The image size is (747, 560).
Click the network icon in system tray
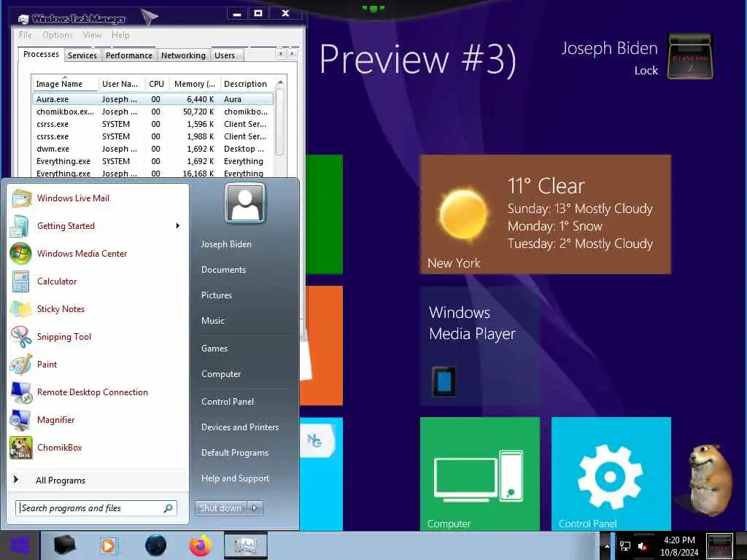pyautogui.click(x=624, y=546)
